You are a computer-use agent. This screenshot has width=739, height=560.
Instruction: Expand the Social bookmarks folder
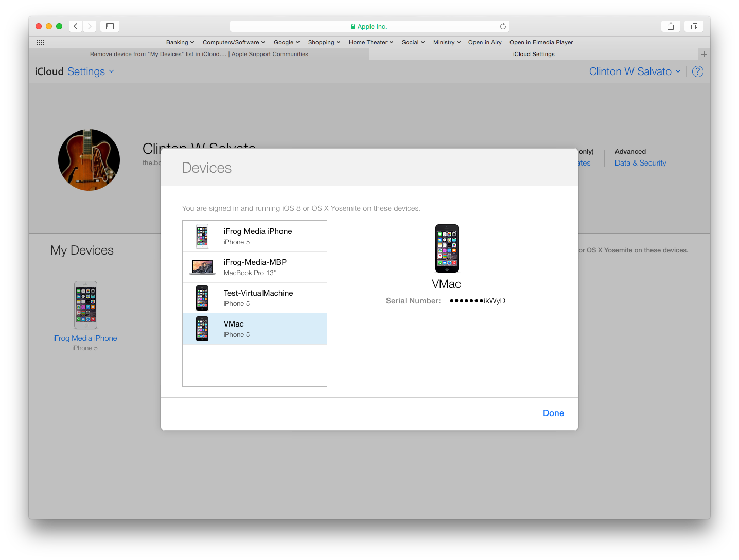point(413,42)
